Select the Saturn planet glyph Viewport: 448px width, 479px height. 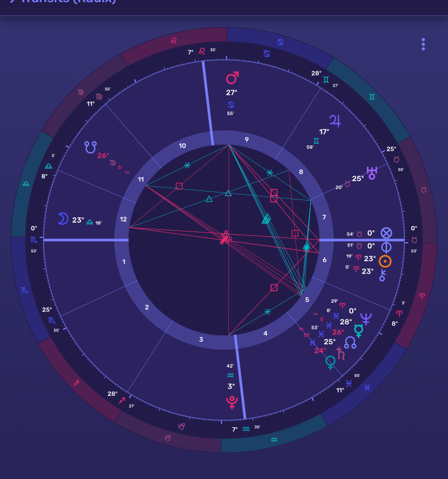tap(341, 354)
